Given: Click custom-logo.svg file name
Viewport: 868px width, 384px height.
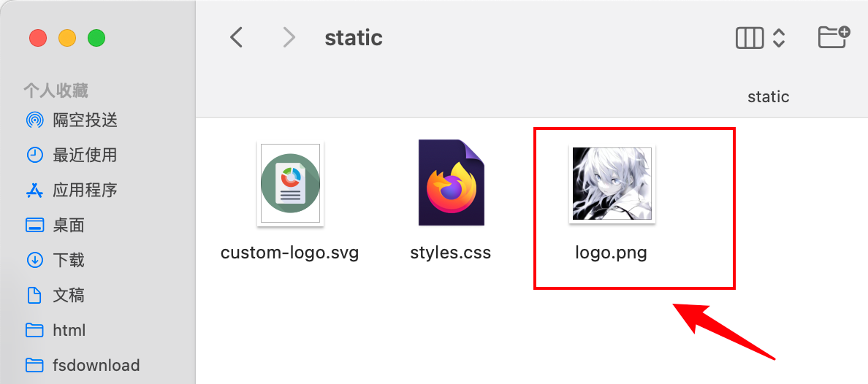Looking at the screenshot, I should [x=289, y=253].
